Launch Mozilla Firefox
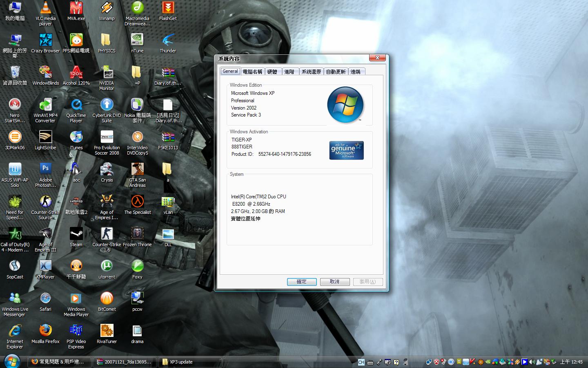The image size is (588, 368). coord(45,331)
